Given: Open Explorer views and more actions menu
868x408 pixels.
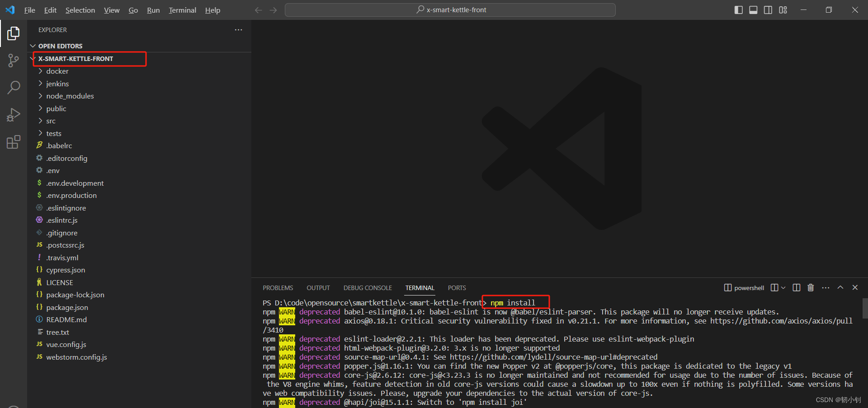Looking at the screenshot, I should [238, 30].
